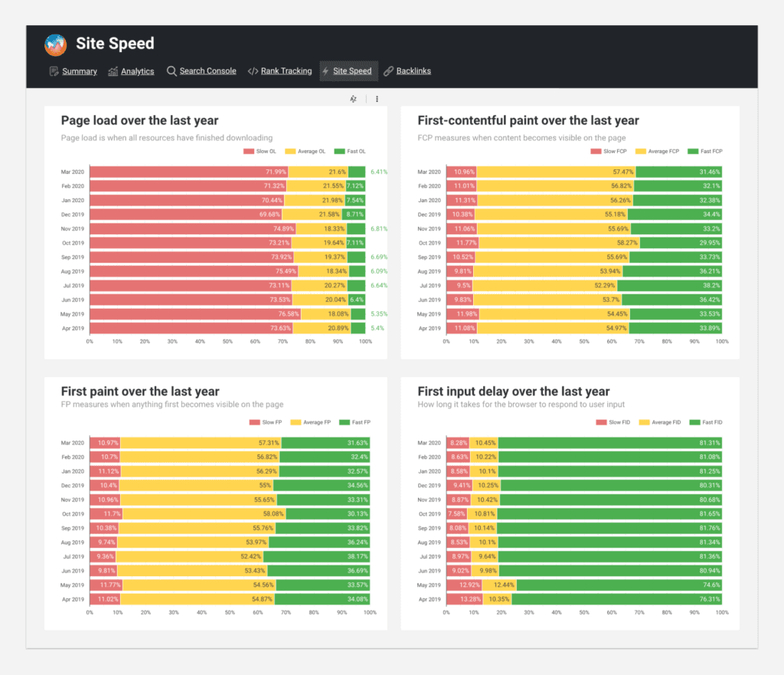Click the 6.41% label beside Mar 2020 bar
The width and height of the screenshot is (784, 675).
378,172
